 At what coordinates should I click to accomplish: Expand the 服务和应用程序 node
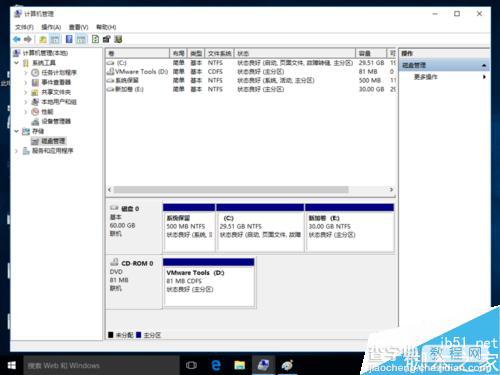pyautogui.click(x=17, y=151)
